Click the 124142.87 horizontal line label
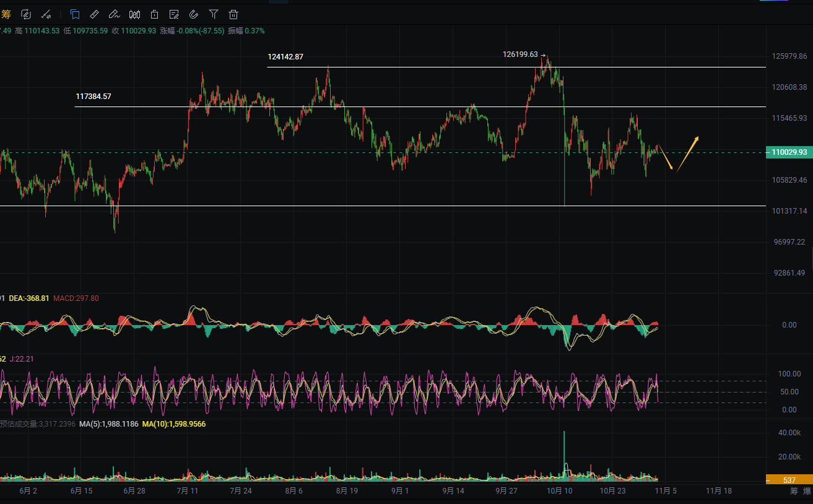Viewport: 813px width, 504px height. click(x=285, y=57)
